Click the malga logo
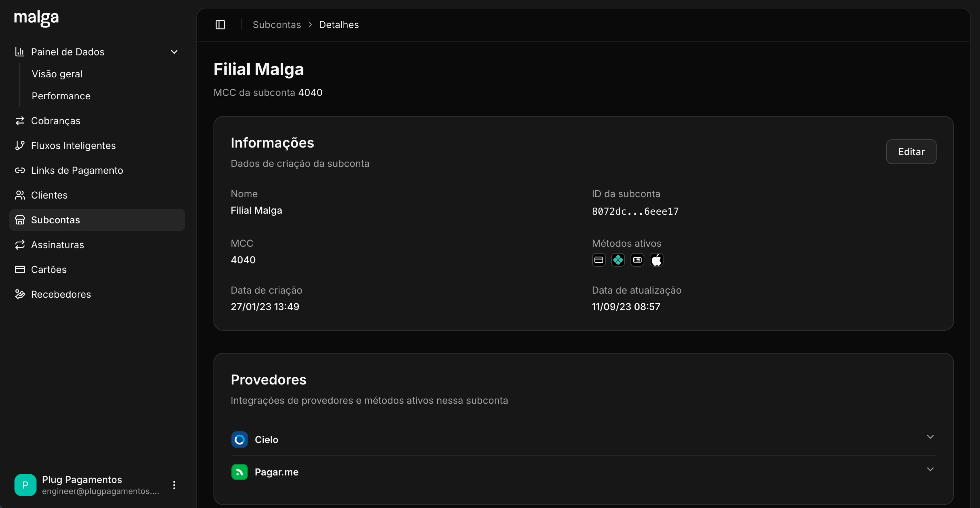980x508 pixels. coord(37,18)
